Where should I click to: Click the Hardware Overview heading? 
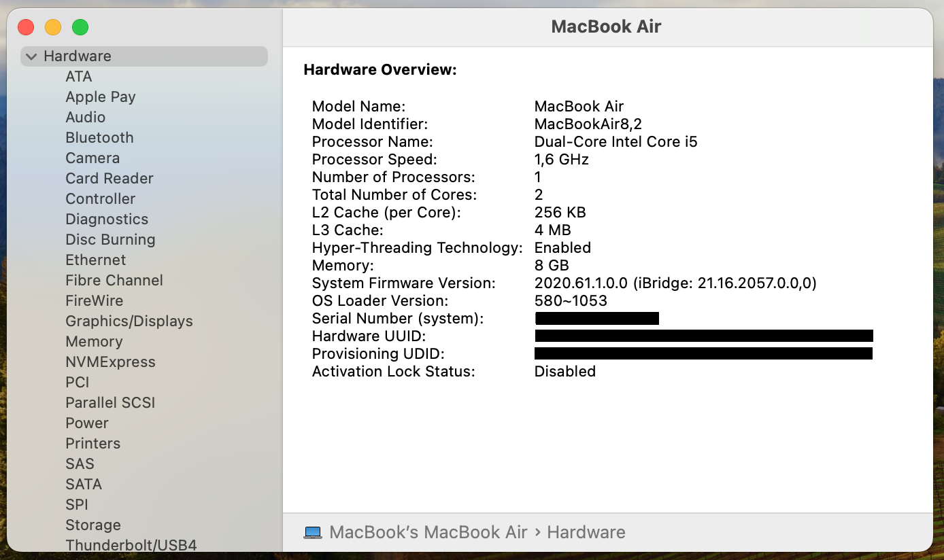(x=380, y=69)
